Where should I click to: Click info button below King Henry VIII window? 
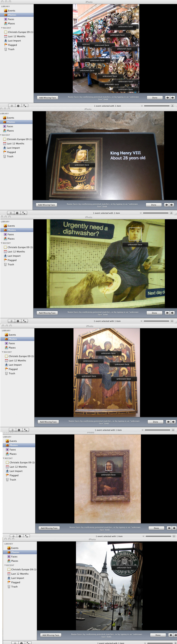17,213
